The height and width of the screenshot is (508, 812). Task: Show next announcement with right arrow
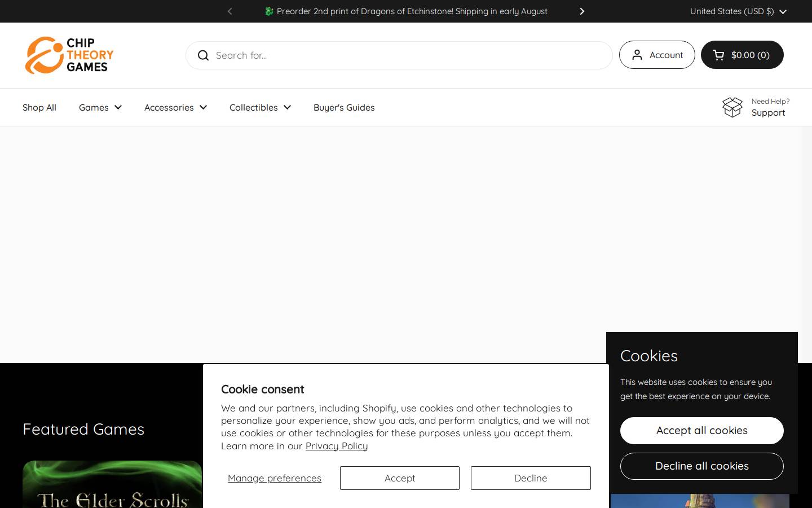click(x=582, y=11)
